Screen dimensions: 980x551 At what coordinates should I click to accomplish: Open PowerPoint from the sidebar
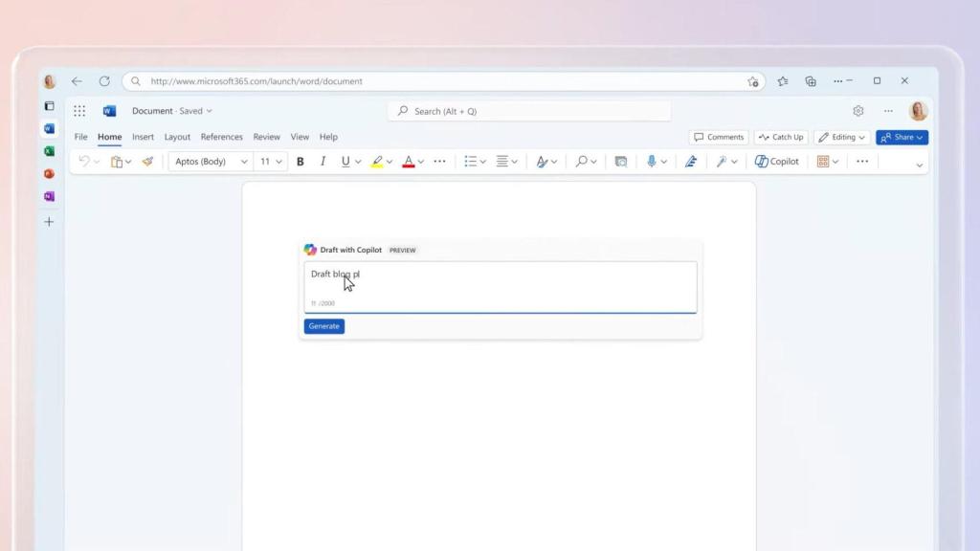pos(49,173)
